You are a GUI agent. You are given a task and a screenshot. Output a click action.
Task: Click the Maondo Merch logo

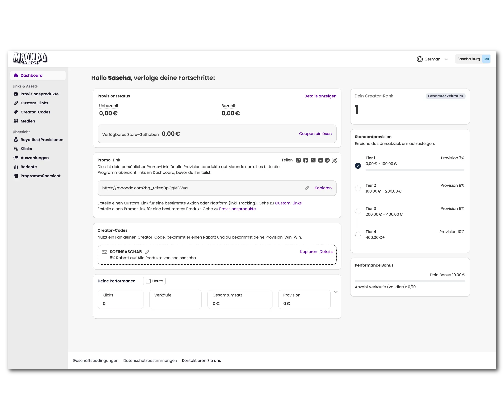click(x=30, y=59)
